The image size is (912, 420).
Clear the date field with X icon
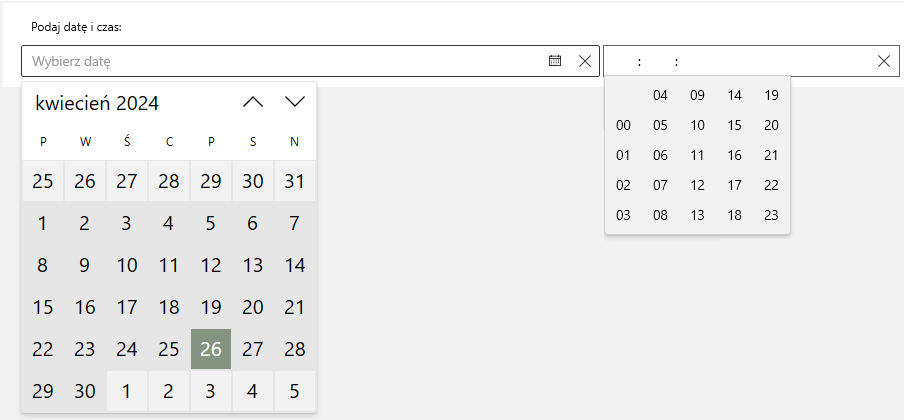point(585,61)
